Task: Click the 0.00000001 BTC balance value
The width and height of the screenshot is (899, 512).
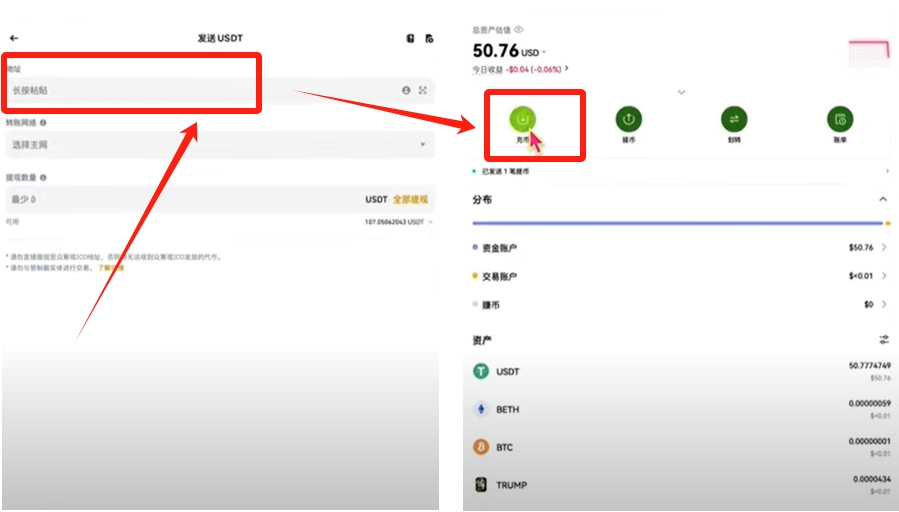Action: tap(870, 441)
